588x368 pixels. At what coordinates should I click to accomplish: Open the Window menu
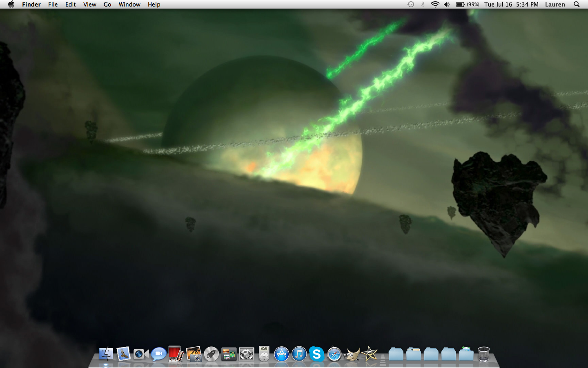(x=129, y=4)
